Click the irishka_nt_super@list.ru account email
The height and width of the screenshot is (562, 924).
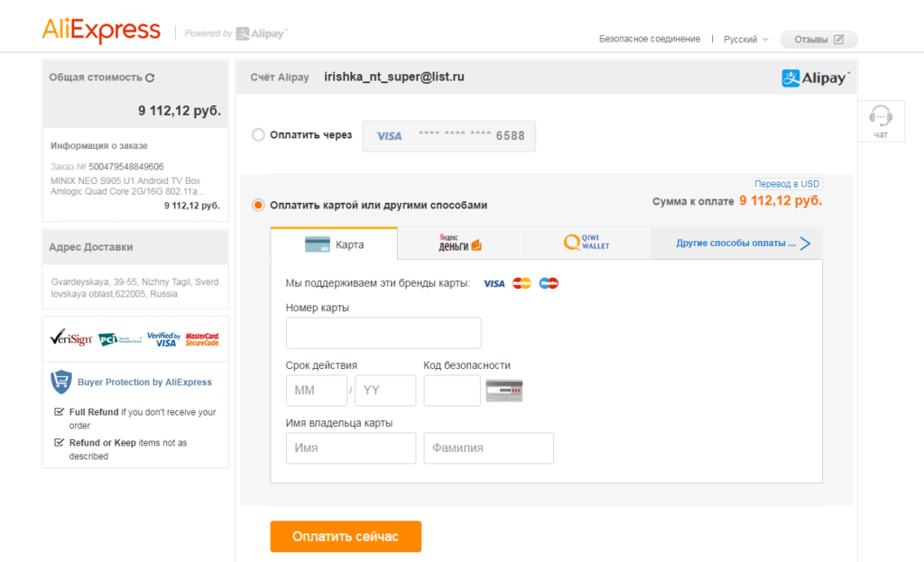point(394,77)
